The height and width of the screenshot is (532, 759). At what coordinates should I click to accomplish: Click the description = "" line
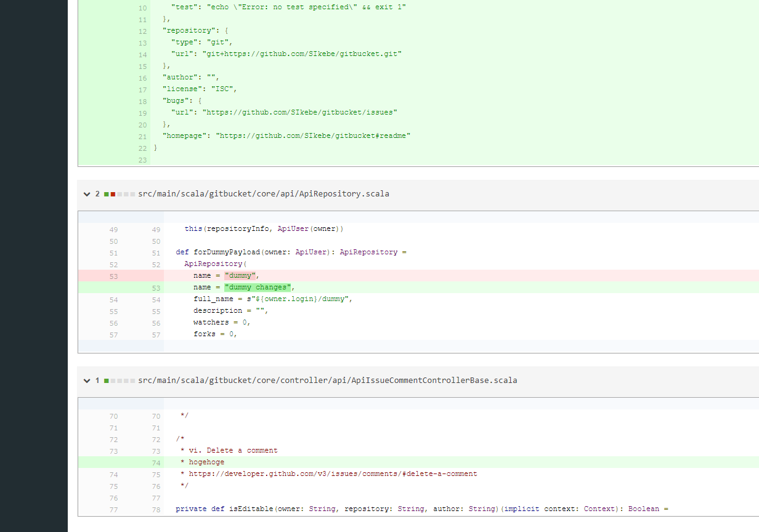(230, 311)
